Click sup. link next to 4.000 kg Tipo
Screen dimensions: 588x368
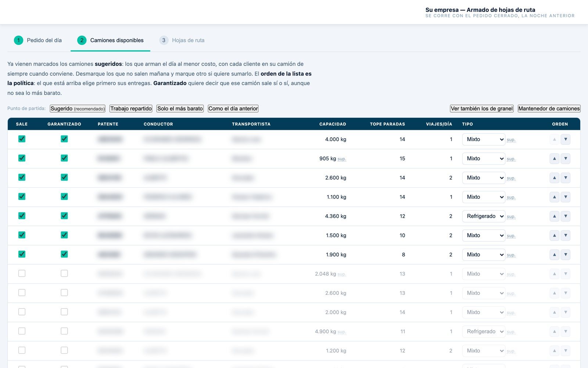(x=511, y=140)
